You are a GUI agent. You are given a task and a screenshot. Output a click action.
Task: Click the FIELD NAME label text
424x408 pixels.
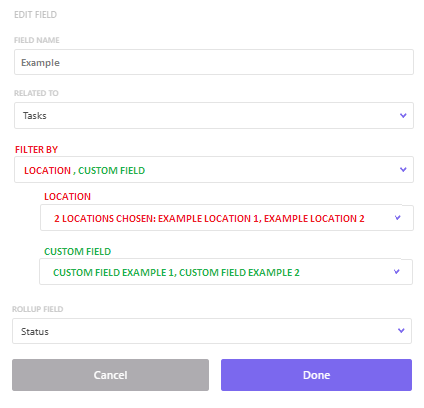click(37, 40)
